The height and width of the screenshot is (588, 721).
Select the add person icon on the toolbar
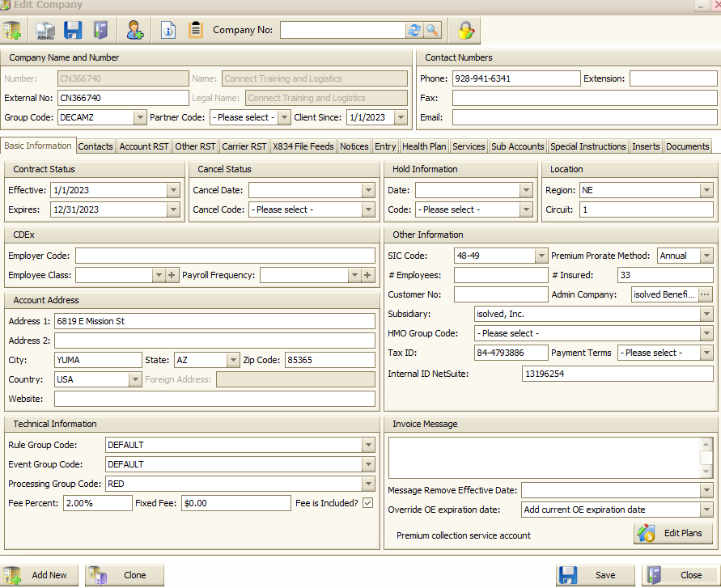[134, 30]
